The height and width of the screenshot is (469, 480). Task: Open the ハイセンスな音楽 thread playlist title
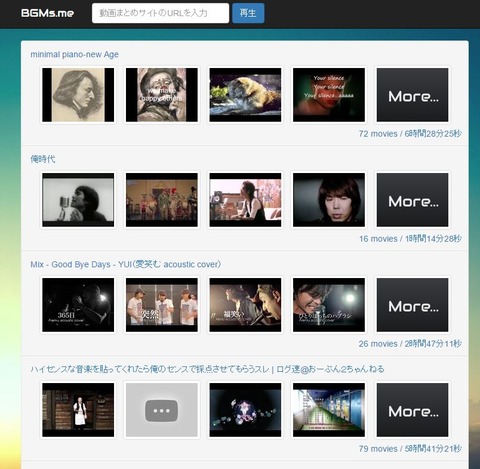click(207, 369)
